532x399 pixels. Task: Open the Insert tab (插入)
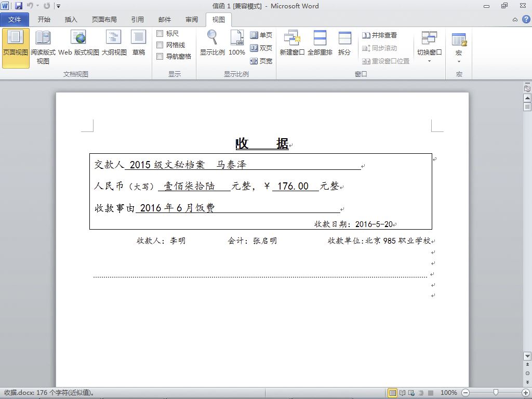pyautogui.click(x=71, y=20)
